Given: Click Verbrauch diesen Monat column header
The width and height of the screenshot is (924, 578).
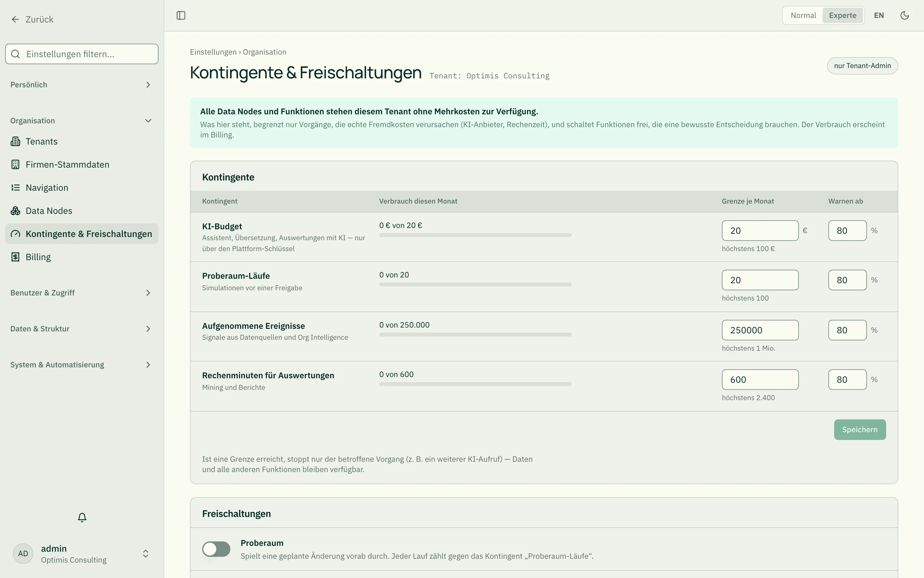Looking at the screenshot, I should pyautogui.click(x=418, y=201).
